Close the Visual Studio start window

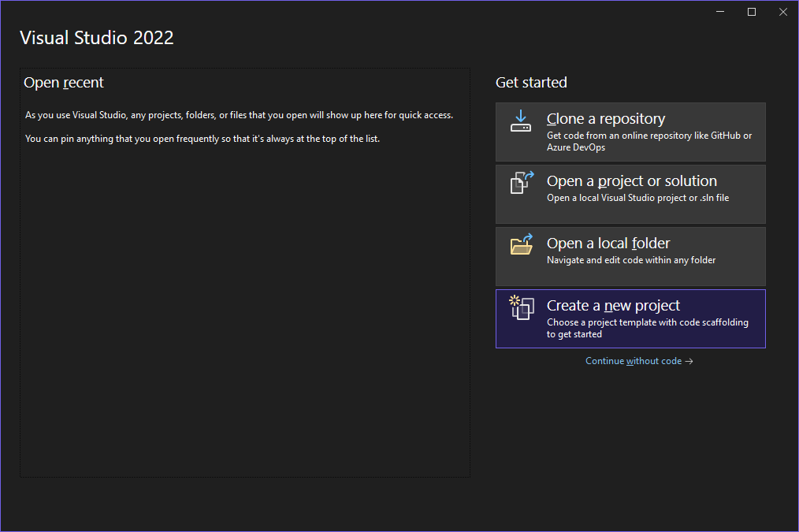click(783, 12)
